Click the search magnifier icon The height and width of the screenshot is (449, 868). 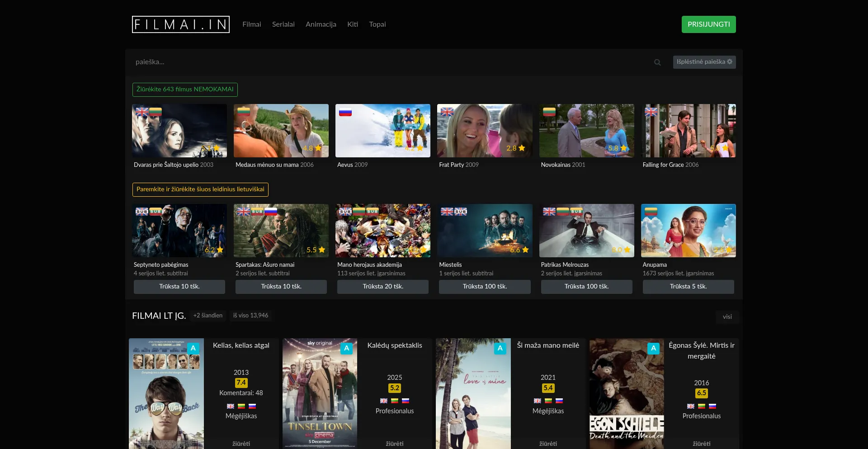tap(657, 62)
